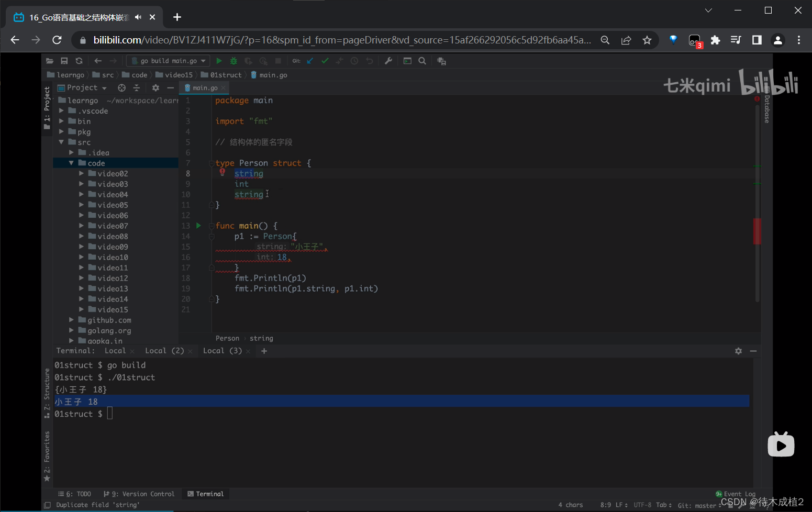Close the main.go editor tab
Viewport: 812px width, 512px height.
[x=223, y=88]
